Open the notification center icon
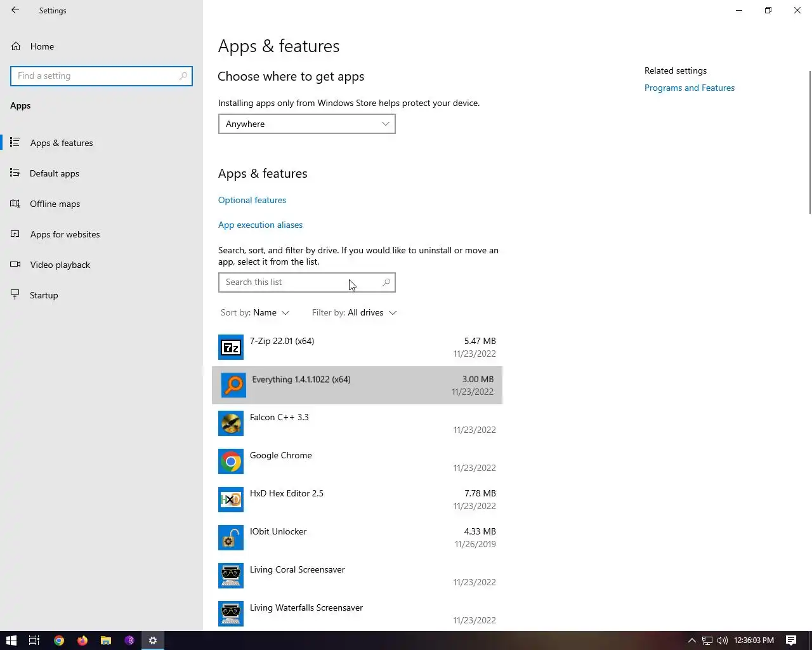This screenshot has width=812, height=650. tap(791, 640)
